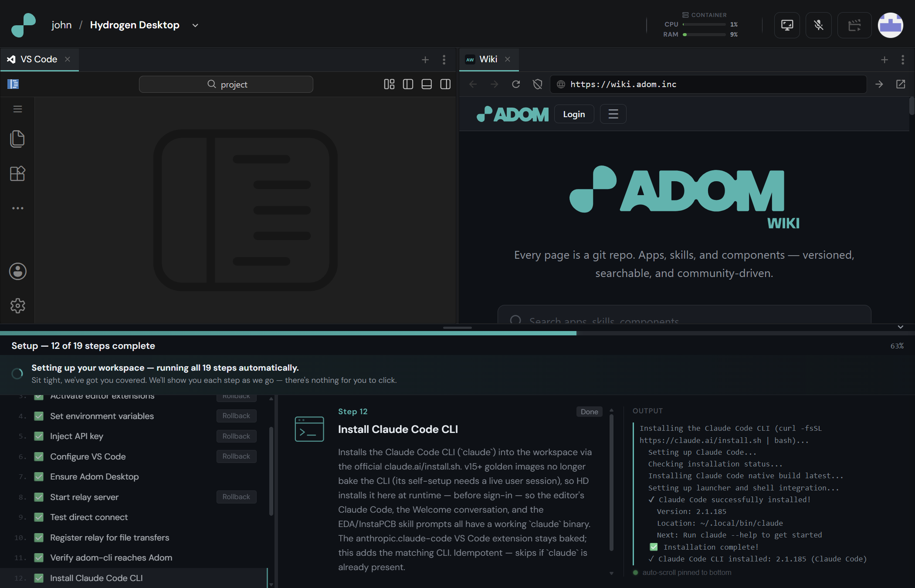
Task: Click the setup progress bar
Action: [x=457, y=333]
